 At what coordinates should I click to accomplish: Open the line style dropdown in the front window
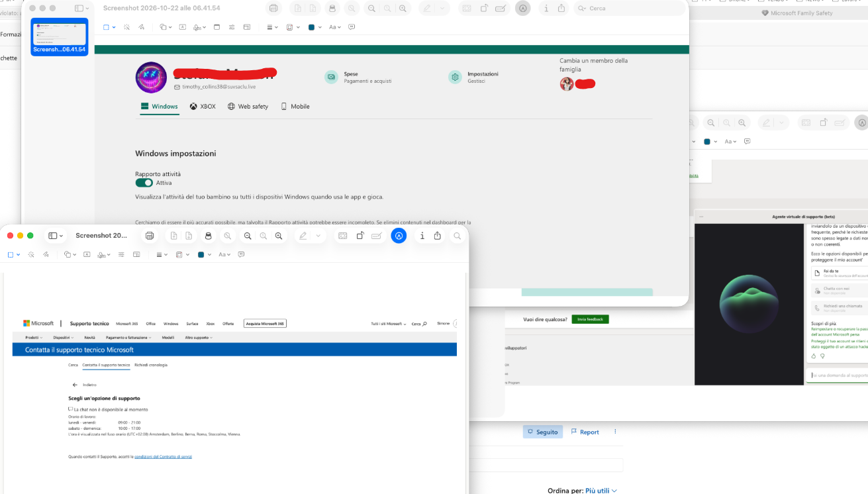point(162,254)
